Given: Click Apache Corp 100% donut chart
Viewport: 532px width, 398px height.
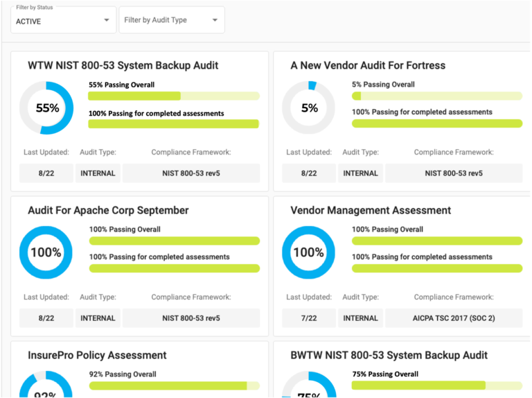Looking at the screenshot, I should 46,252.
